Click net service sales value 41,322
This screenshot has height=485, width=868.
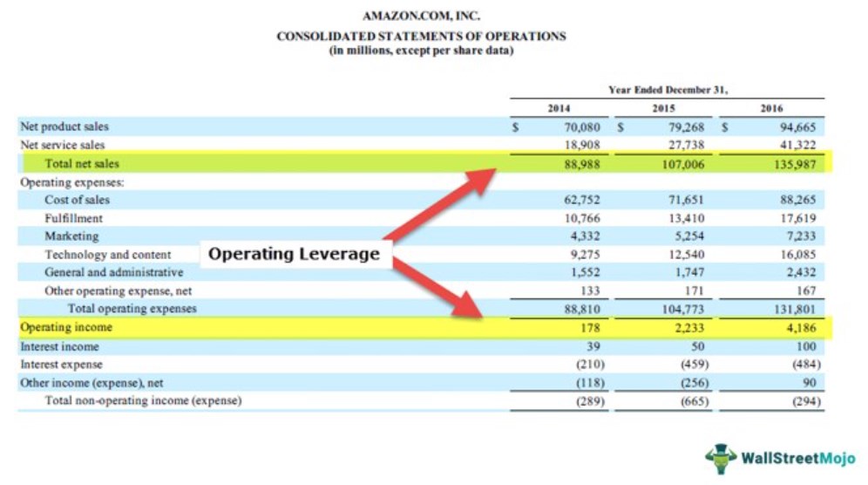(797, 145)
